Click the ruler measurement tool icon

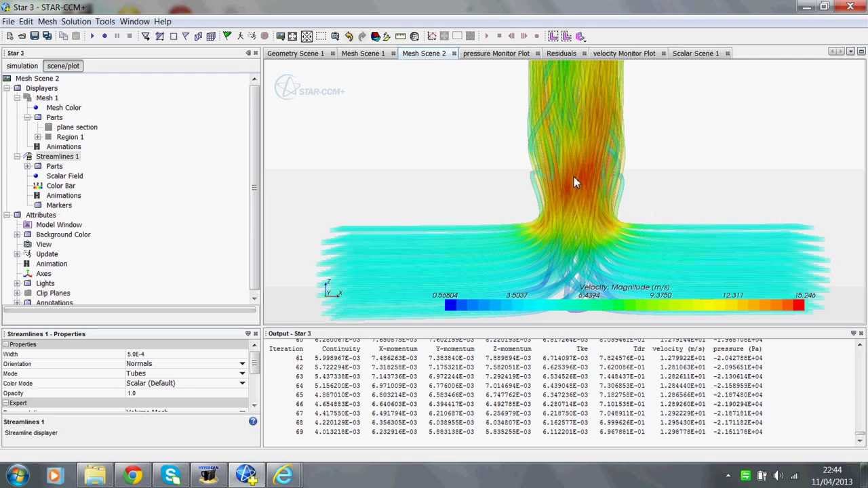pos(400,36)
